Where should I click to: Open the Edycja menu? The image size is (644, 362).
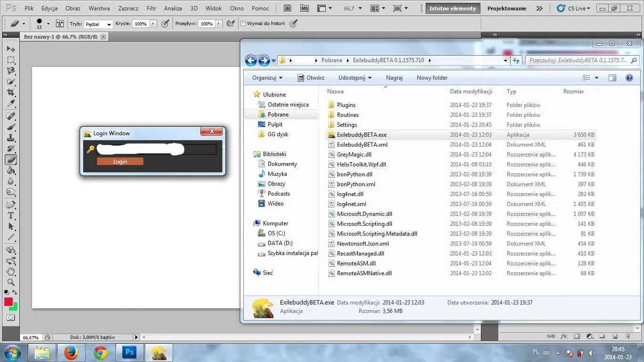(50, 8)
